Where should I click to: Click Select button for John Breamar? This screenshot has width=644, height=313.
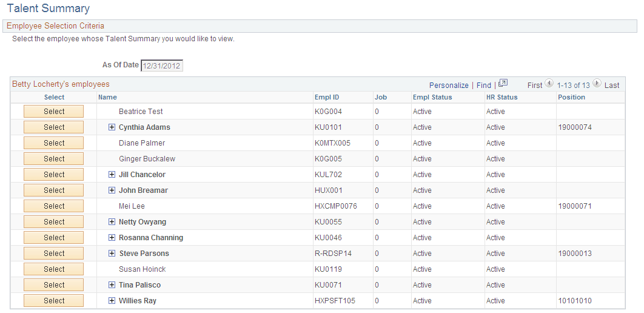(54, 190)
